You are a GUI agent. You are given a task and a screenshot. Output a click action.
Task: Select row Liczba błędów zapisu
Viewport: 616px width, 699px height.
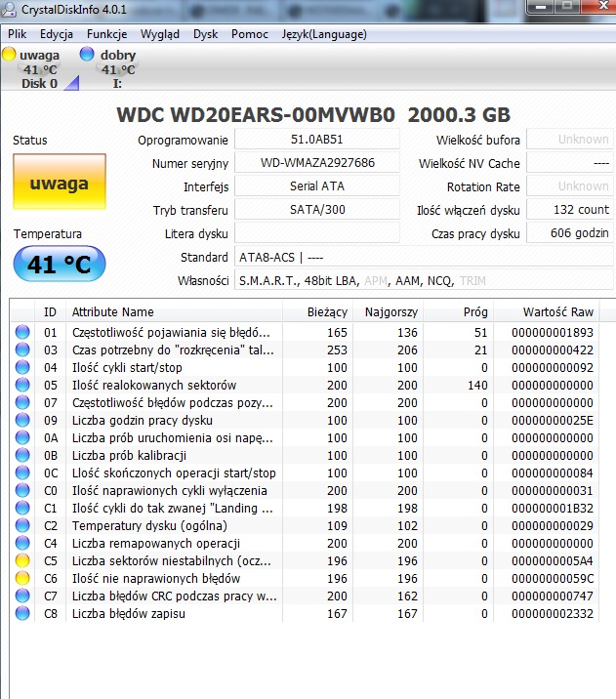(x=305, y=613)
